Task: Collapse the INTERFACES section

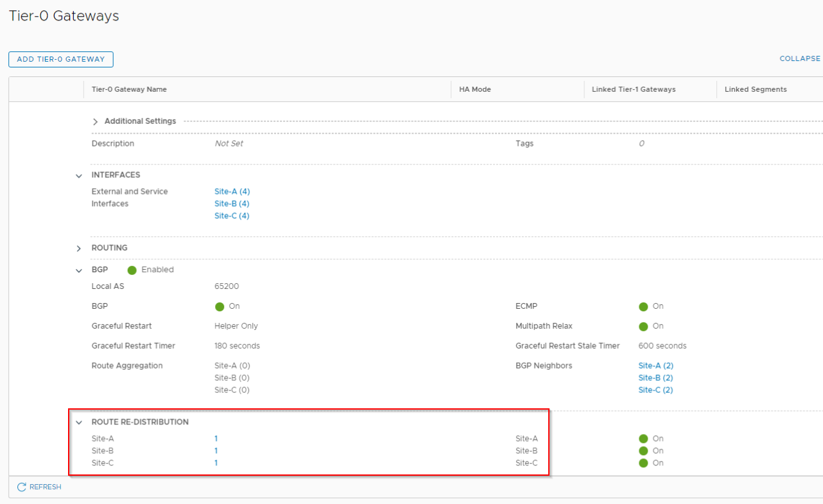Action: pos(79,175)
